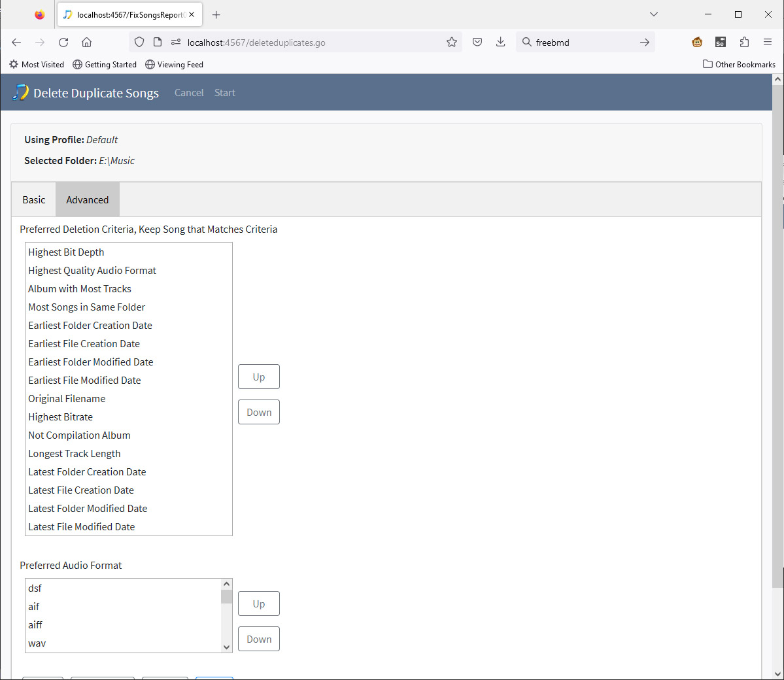Go to browser home page icon

pos(86,42)
